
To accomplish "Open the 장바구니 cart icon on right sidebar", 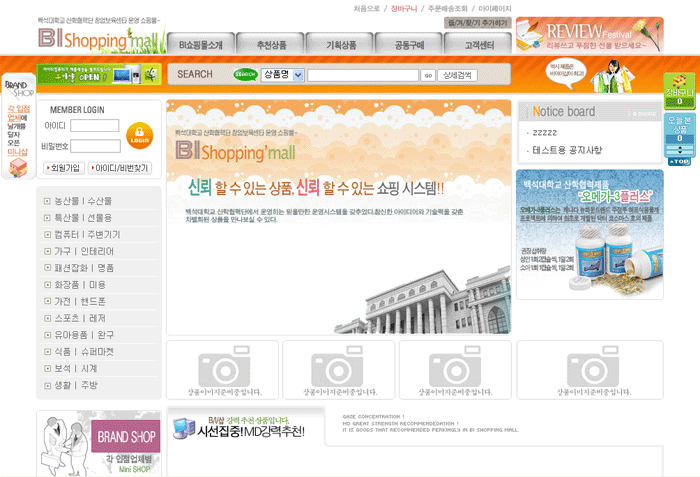I will click(679, 92).
